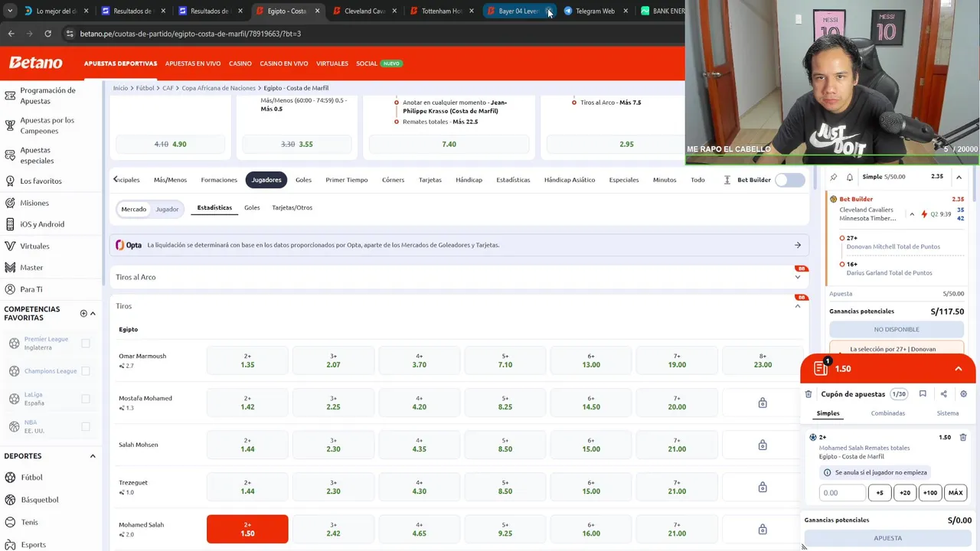Open the Telegram Web browser tab
The width and height of the screenshot is (980, 551).
[594, 11]
